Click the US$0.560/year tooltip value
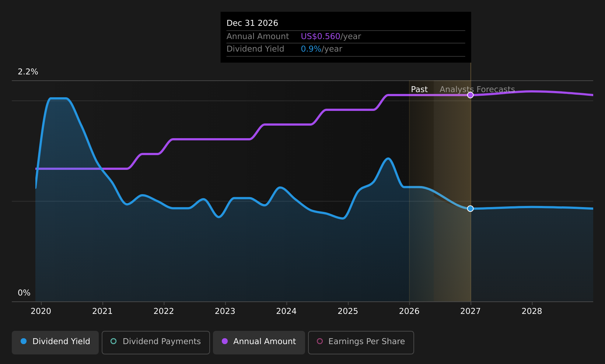This screenshot has height=364, width=605. point(331,36)
